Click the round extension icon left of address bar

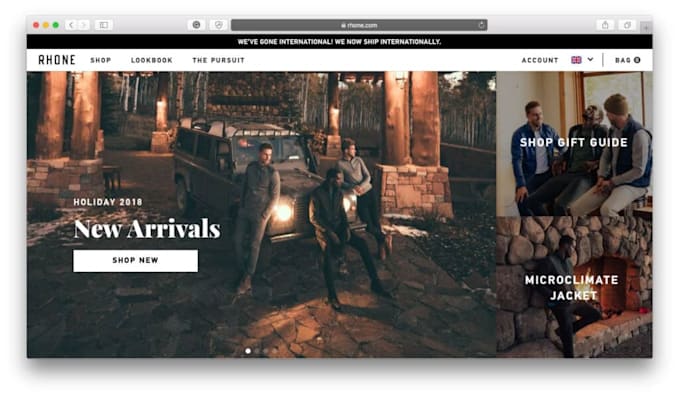point(196,25)
